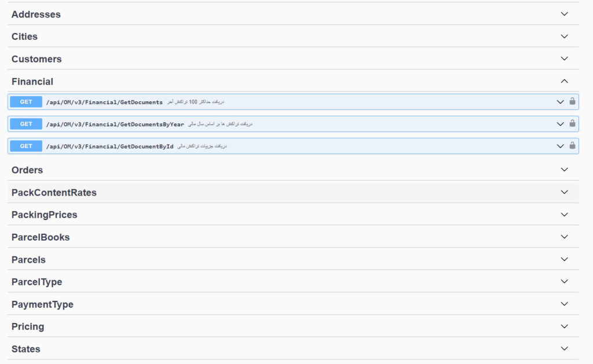Screen dimensions: 593x364
Task: Expand the PaymentType section
Action: (564, 304)
